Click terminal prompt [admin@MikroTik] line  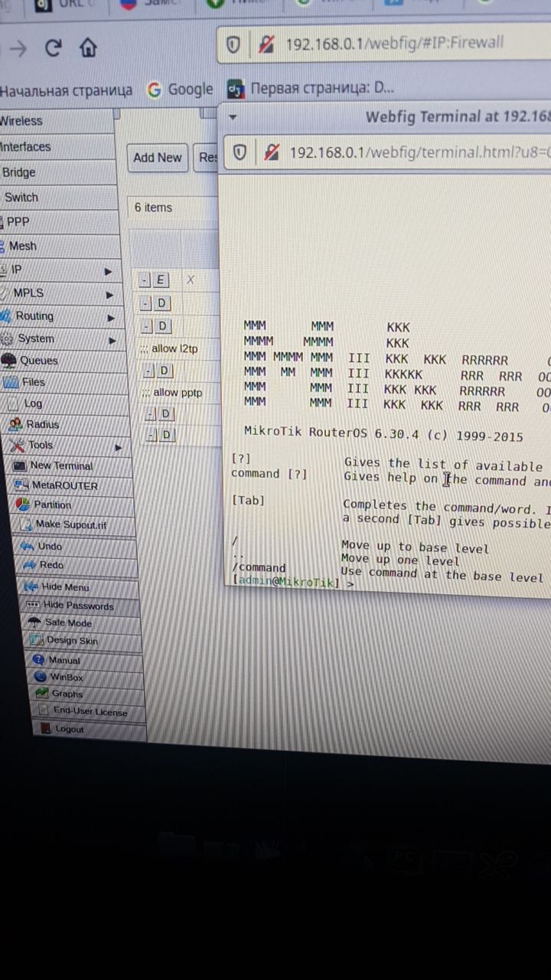pyautogui.click(x=293, y=583)
